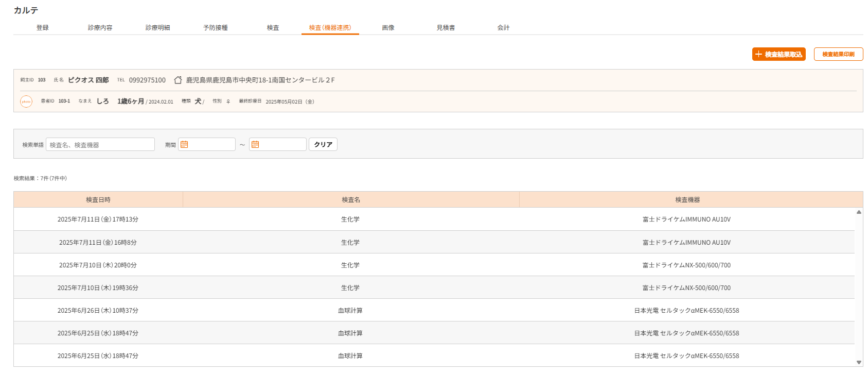Click the 検査結果印刷 print button
The height and width of the screenshot is (373, 868).
(838, 54)
